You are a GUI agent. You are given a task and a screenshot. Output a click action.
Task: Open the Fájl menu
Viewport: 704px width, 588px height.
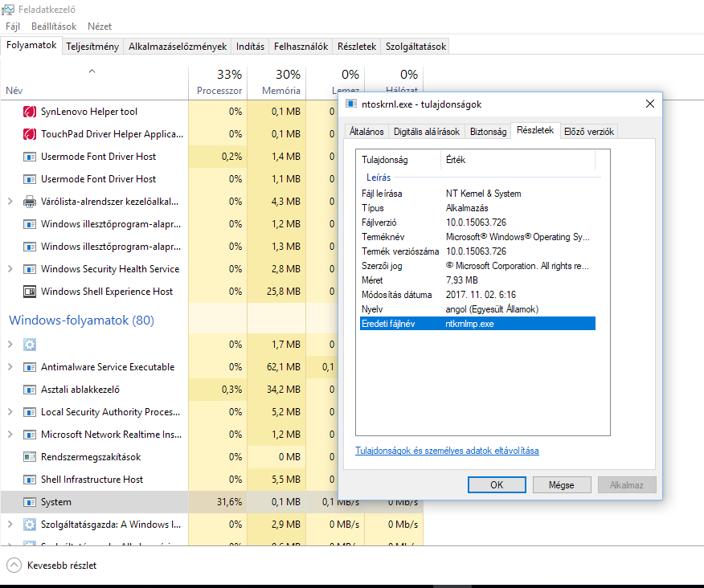[x=13, y=27]
